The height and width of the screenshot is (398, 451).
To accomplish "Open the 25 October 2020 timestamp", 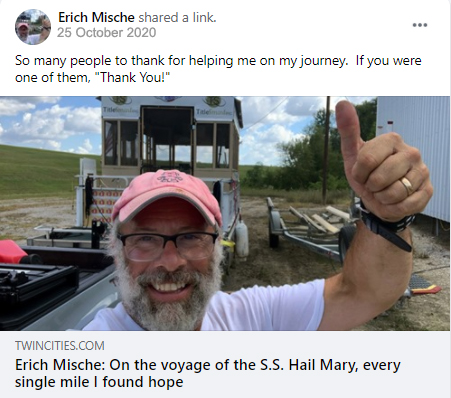I will pos(106,33).
